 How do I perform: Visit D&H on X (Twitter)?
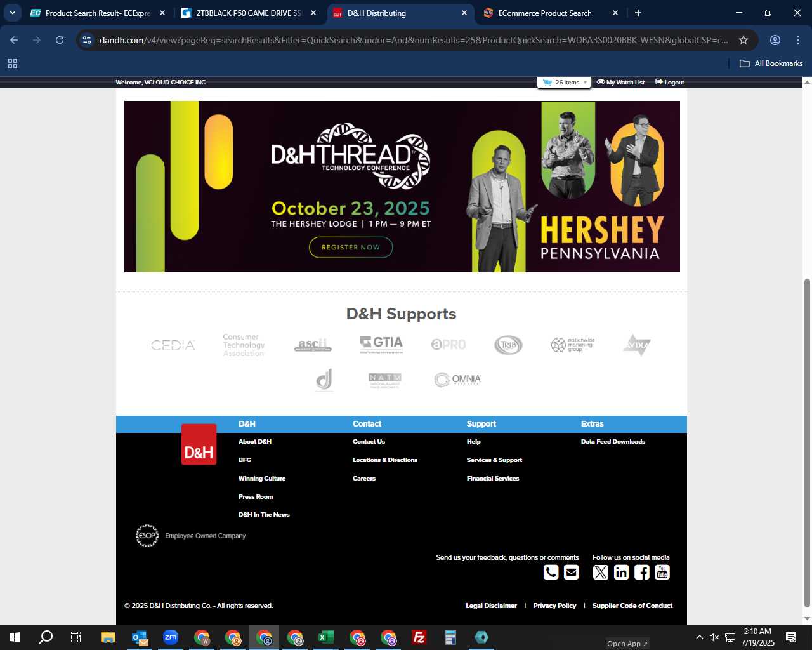tap(600, 572)
